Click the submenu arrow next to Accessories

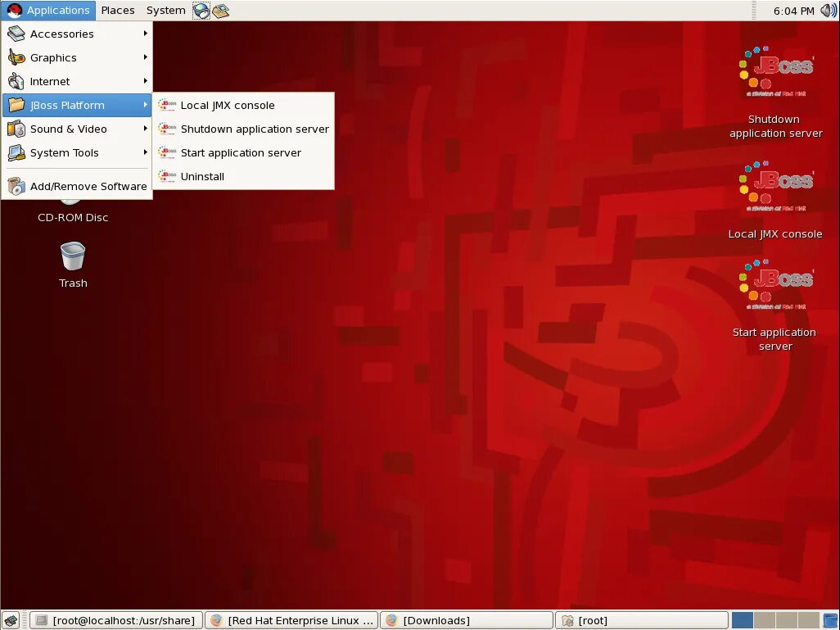click(x=145, y=34)
